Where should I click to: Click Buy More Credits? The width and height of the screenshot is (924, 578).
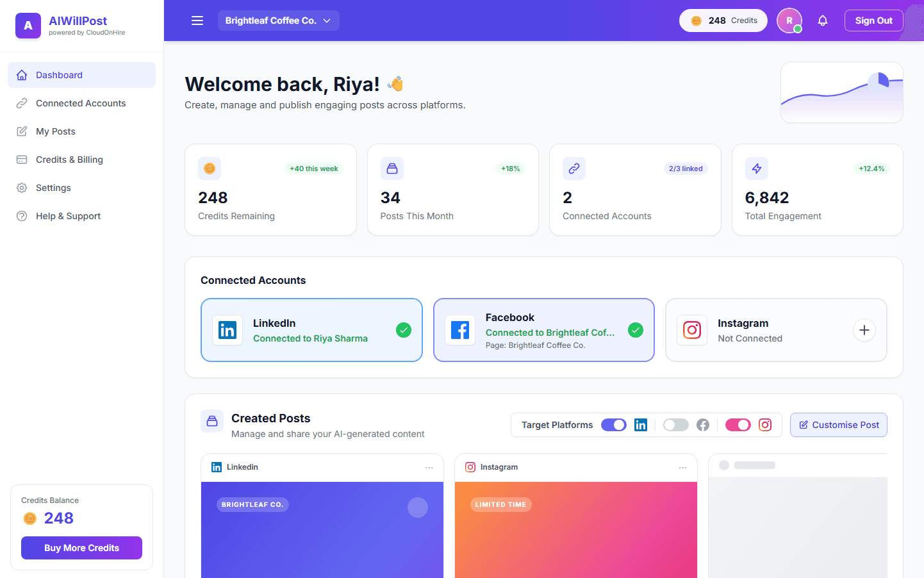pos(81,548)
